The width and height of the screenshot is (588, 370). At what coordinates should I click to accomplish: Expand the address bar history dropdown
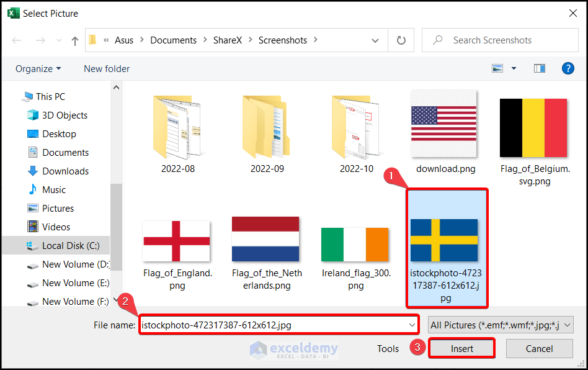point(375,40)
